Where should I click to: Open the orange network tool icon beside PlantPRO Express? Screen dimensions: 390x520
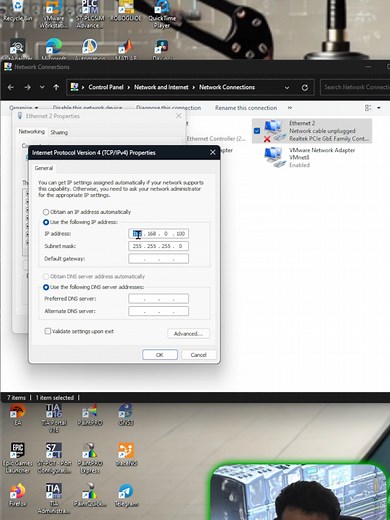[x=126, y=454]
